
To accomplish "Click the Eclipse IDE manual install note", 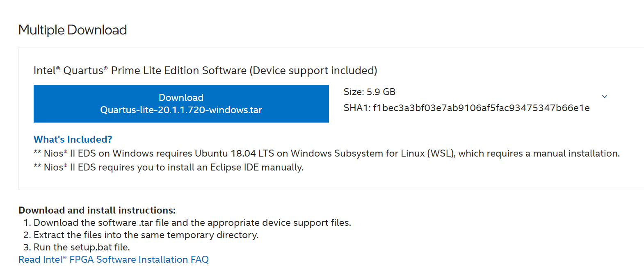I will [x=169, y=167].
